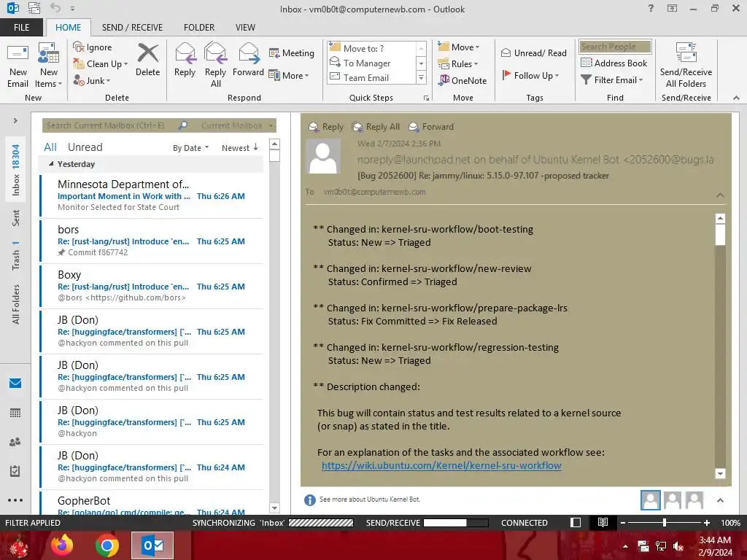Show All messages filter
Viewport: 747px width, 560px height.
coord(50,147)
